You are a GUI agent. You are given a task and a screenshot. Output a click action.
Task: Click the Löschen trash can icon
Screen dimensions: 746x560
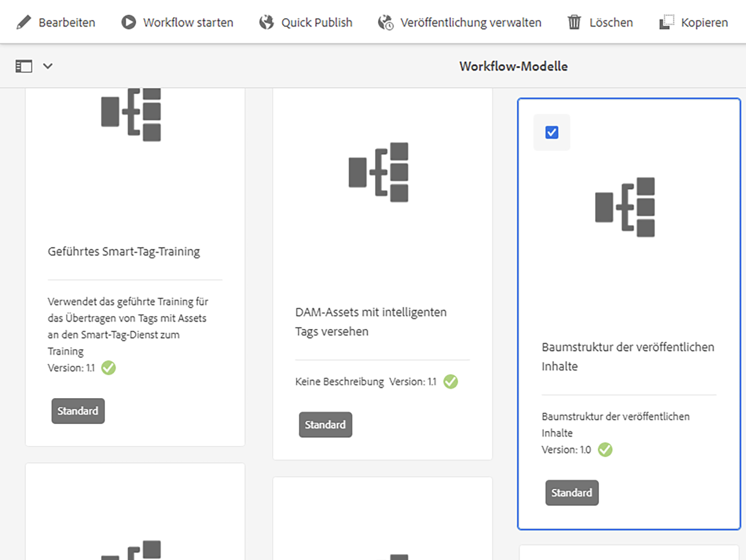[x=574, y=22]
